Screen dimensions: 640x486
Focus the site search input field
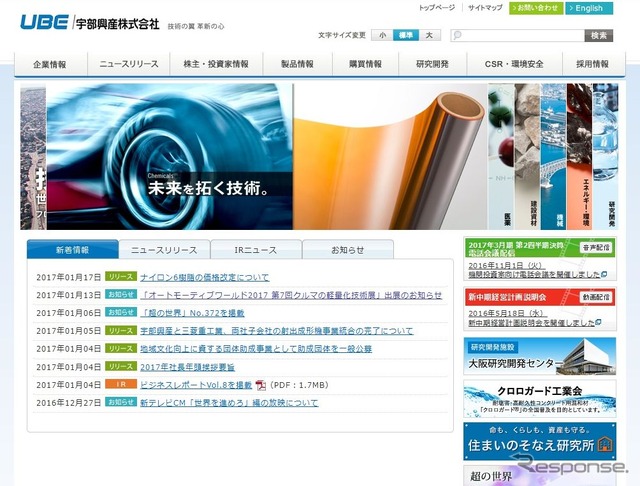[518, 36]
